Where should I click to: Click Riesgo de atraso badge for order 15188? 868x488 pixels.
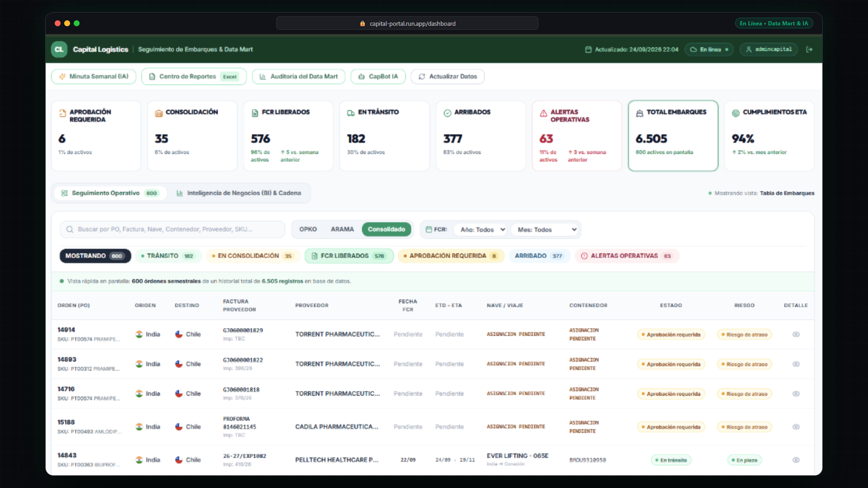(x=744, y=427)
